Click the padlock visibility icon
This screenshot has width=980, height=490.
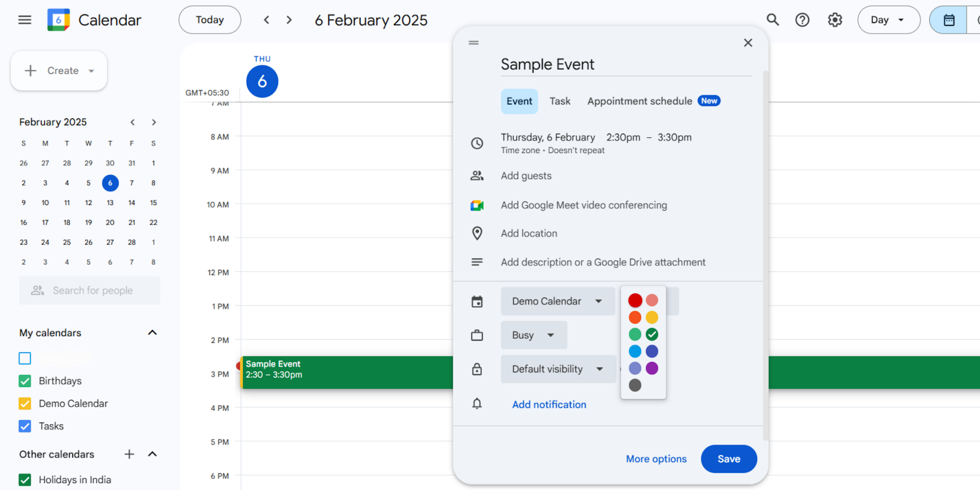click(477, 369)
